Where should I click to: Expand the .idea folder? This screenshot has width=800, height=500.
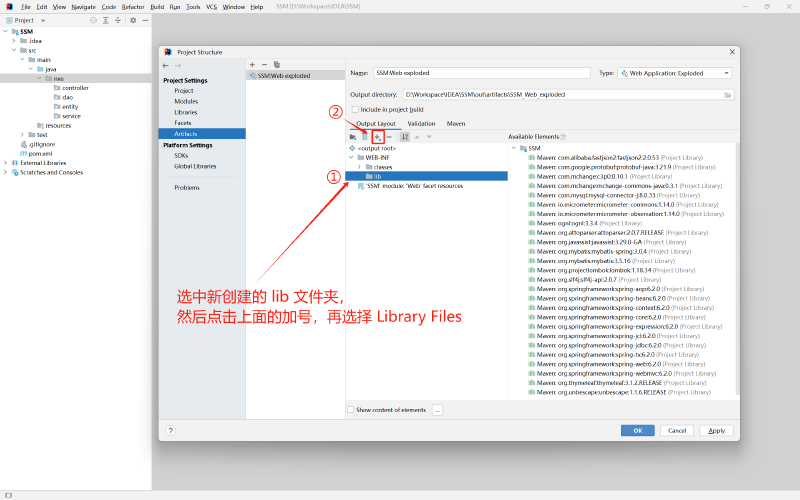[14, 41]
